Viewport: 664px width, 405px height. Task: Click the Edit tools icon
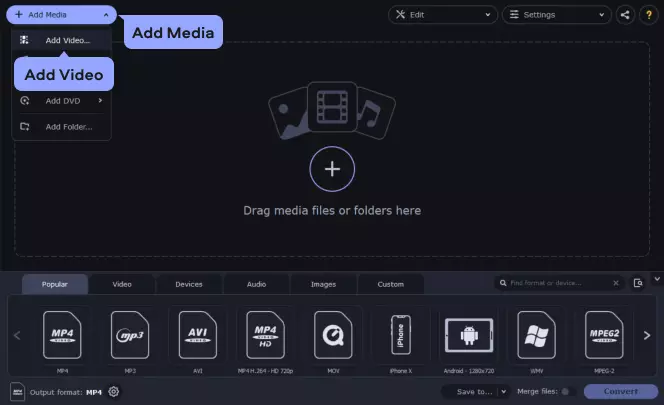(400, 15)
